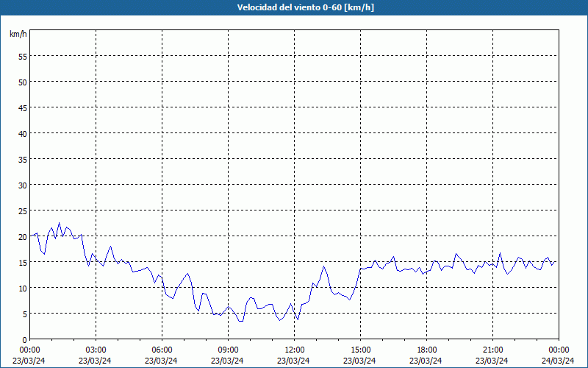Select the '50' y-axis label
This screenshot has width=588, height=368.
tap(23, 82)
